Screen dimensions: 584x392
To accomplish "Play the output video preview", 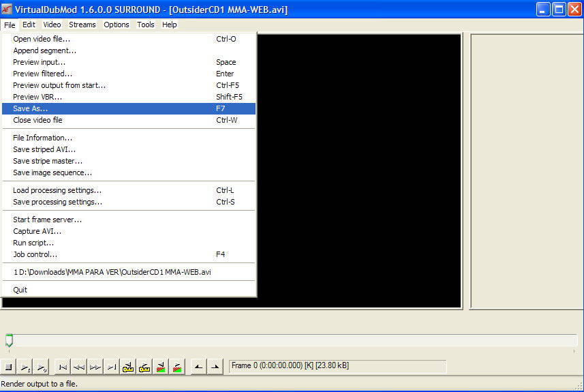I will pos(41,367).
